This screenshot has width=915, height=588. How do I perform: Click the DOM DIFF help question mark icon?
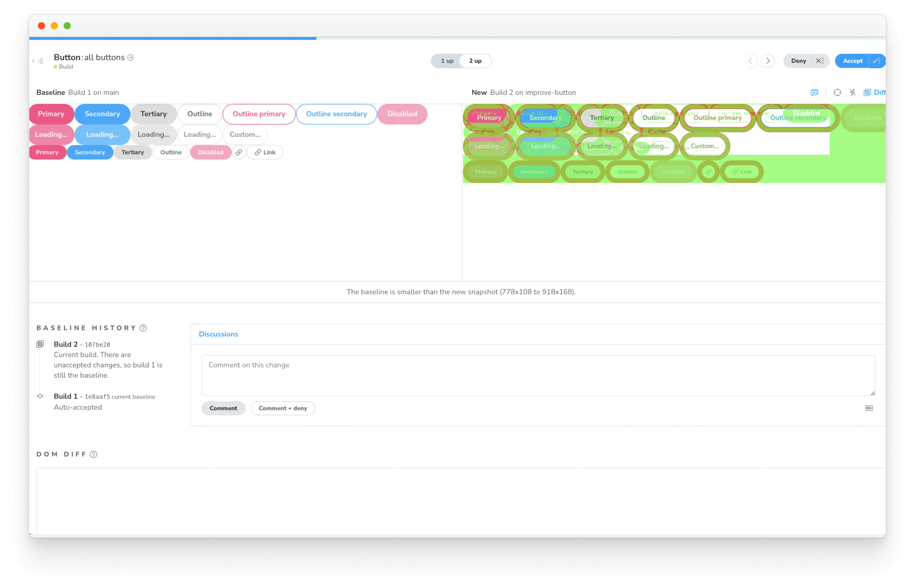click(93, 454)
